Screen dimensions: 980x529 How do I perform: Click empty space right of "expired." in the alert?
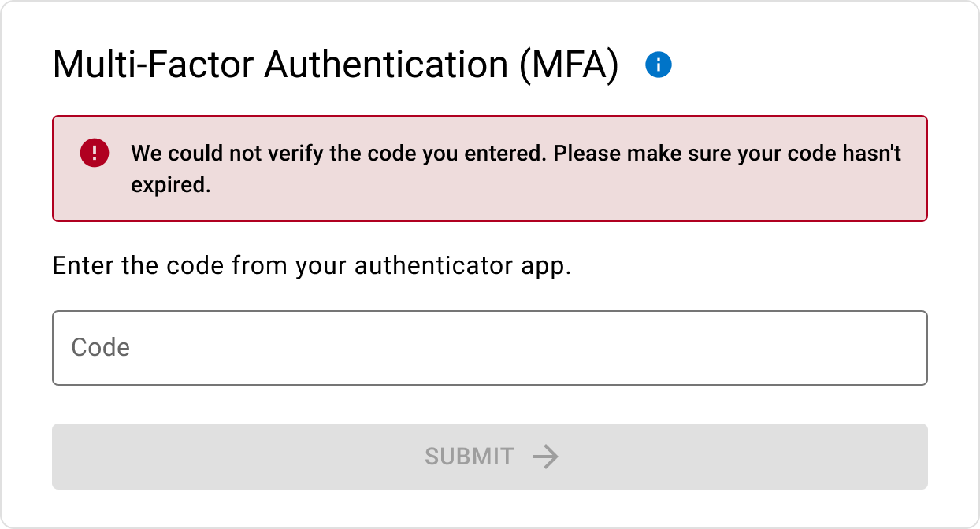click(551, 185)
